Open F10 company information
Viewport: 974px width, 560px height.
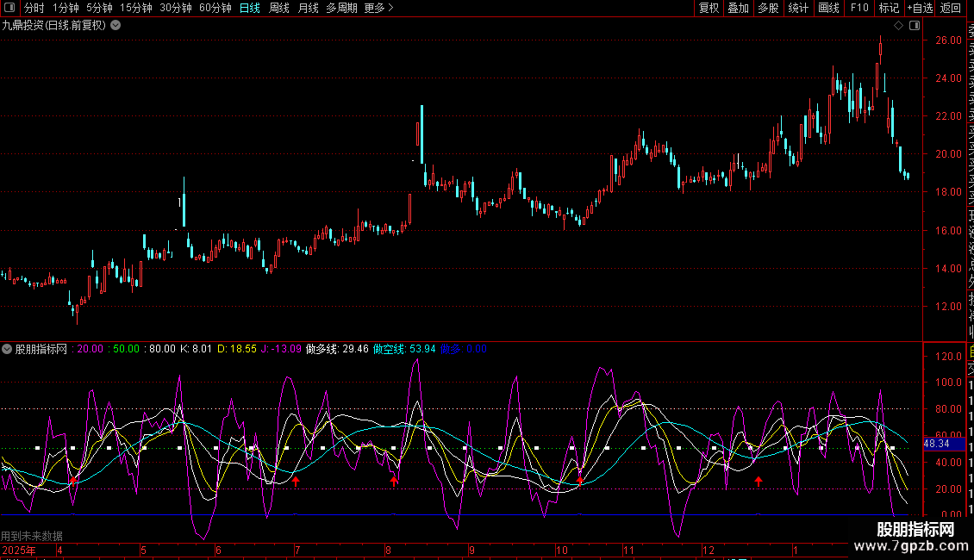pos(859,8)
